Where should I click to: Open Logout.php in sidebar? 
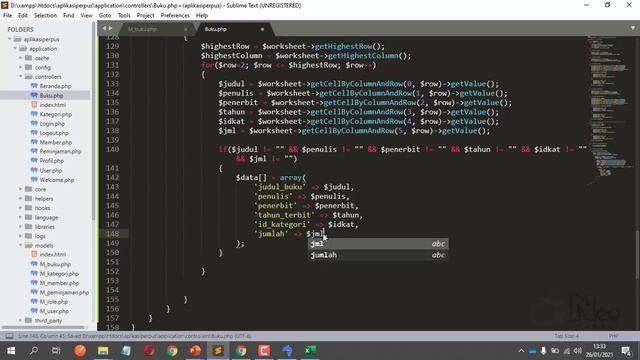point(54,133)
